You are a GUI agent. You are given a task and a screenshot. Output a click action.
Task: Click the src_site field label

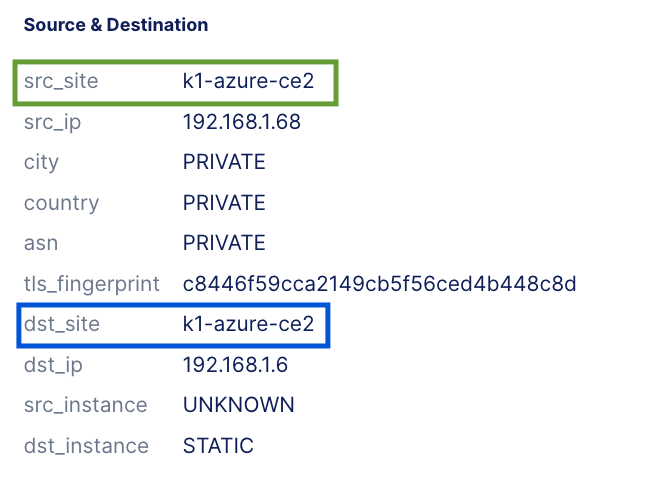click(x=61, y=82)
